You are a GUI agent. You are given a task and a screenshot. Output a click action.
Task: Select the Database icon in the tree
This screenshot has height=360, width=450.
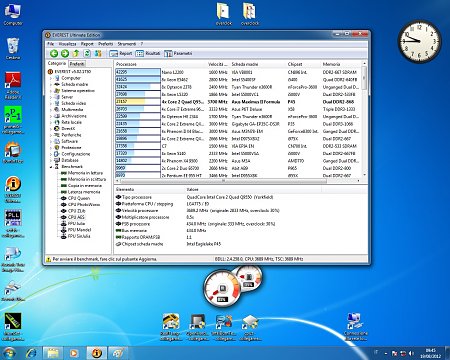coord(57,160)
